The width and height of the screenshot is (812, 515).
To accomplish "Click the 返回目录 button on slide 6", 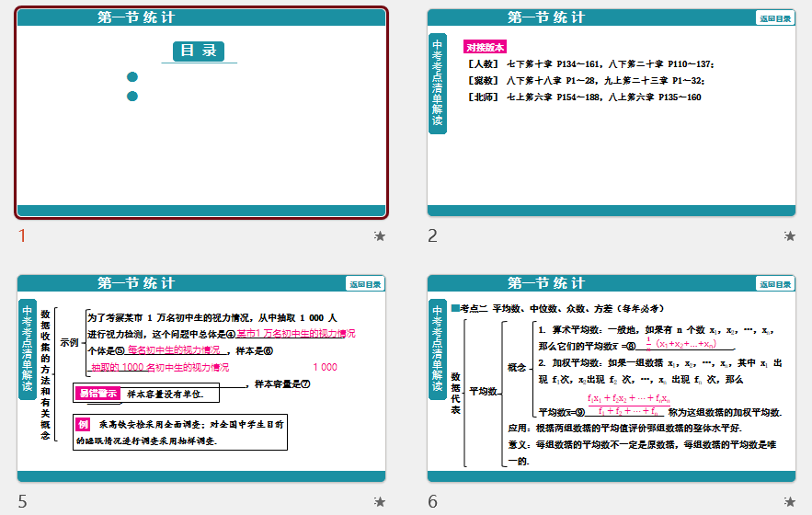I will coord(774,284).
